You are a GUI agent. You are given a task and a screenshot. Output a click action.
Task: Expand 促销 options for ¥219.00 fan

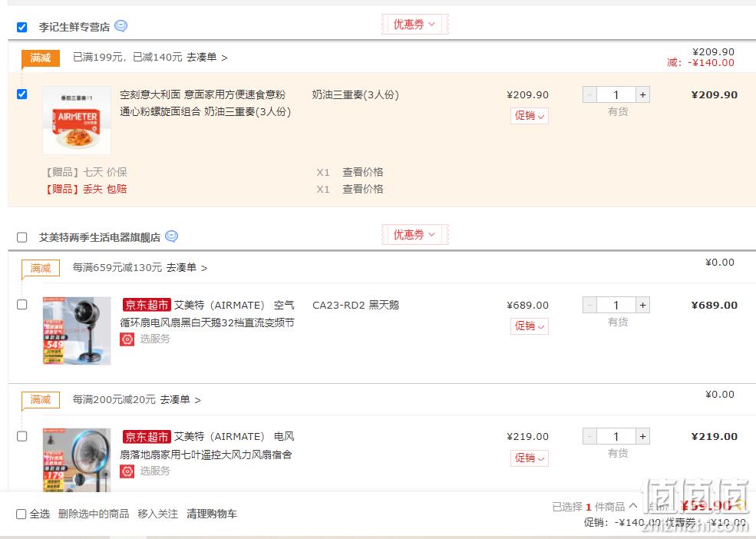[x=530, y=458]
